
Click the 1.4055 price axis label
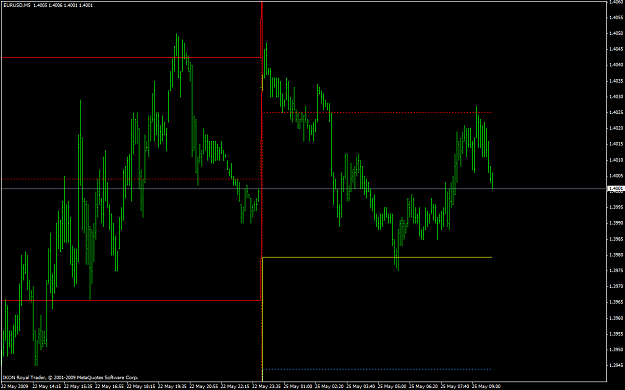616,18
